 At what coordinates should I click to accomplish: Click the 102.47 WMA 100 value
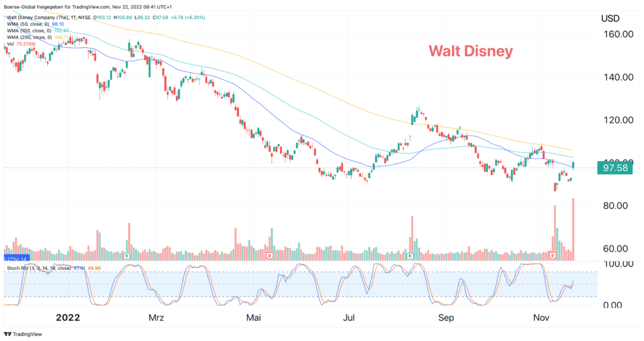coord(62,31)
